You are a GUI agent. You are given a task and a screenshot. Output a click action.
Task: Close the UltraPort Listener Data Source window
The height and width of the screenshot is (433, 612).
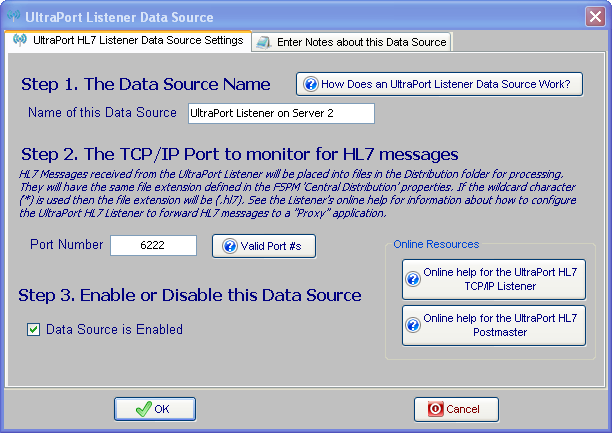595,17
